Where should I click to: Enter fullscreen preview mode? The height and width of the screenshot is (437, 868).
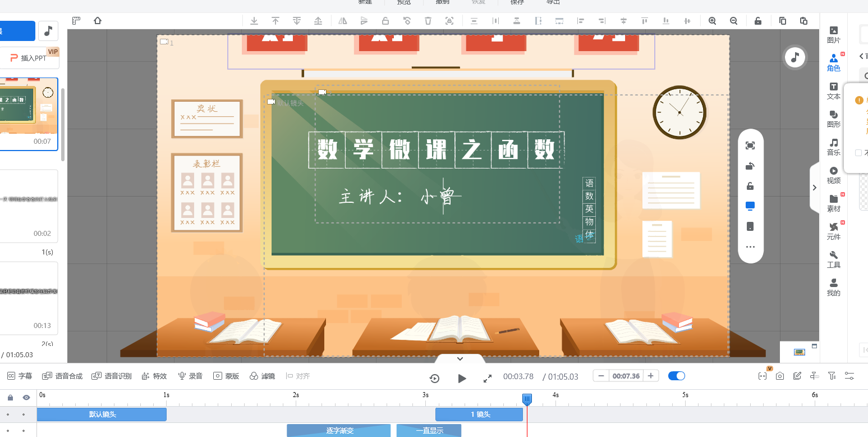pyautogui.click(x=488, y=378)
